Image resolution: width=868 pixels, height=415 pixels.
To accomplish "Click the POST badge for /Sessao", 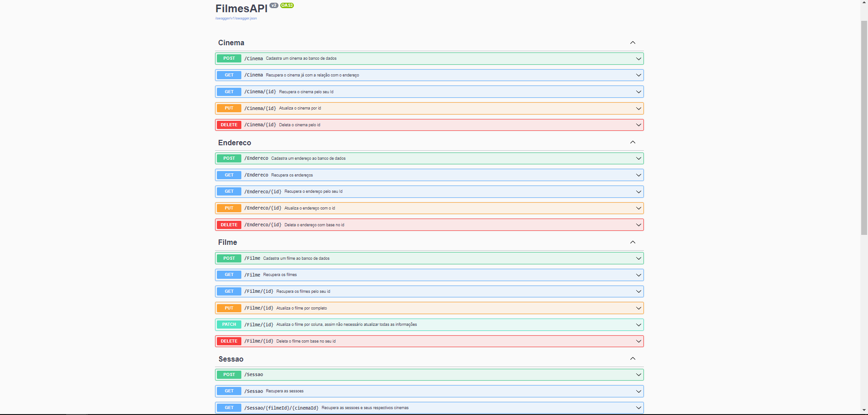I will click(x=229, y=375).
